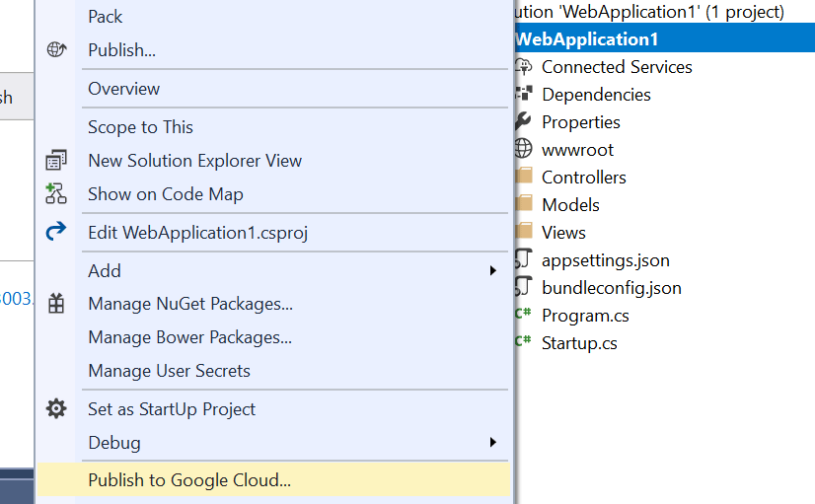The height and width of the screenshot is (504, 815).
Task: Select Startup.cs file
Action: pyautogui.click(x=579, y=342)
